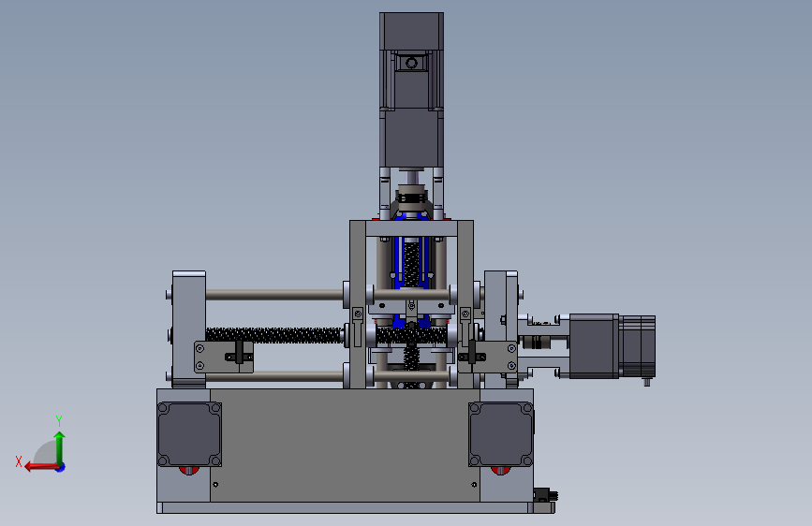Click the blue Z axis dot of the triad
This screenshot has height=526, width=812.
[x=61, y=467]
